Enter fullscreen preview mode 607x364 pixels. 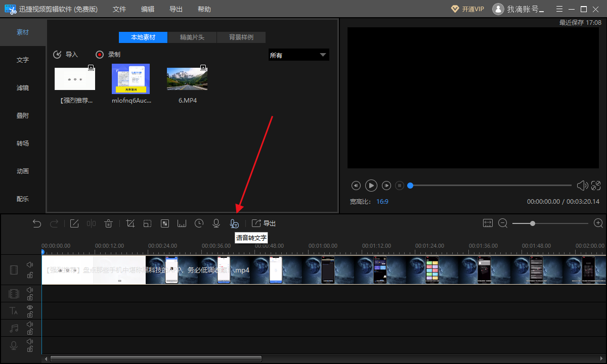(596, 186)
